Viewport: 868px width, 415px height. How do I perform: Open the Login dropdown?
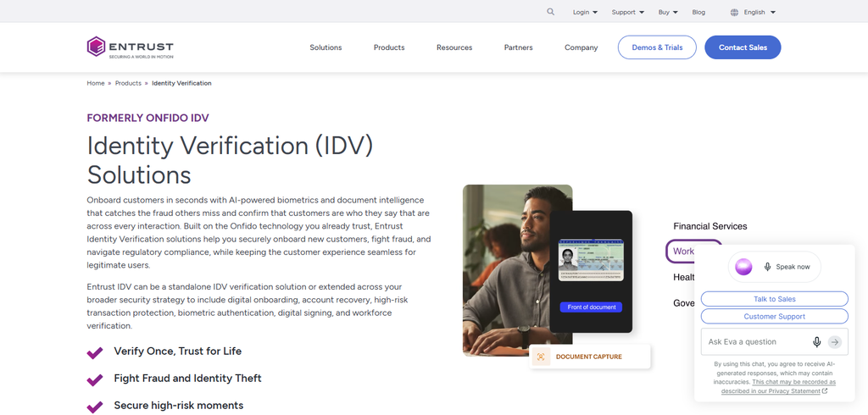click(585, 12)
